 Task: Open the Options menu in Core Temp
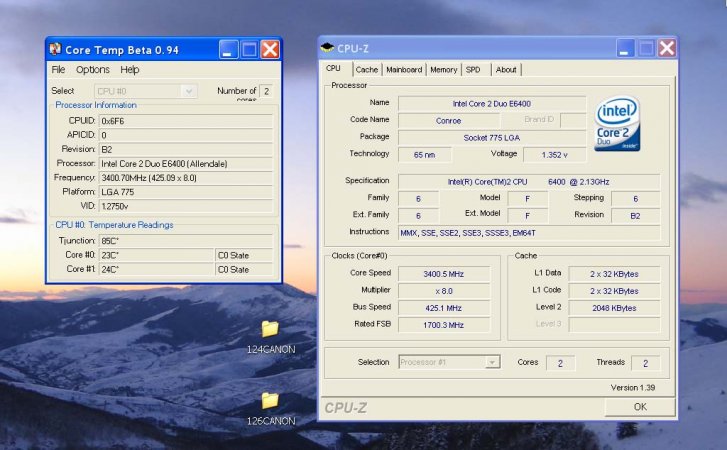coord(93,70)
